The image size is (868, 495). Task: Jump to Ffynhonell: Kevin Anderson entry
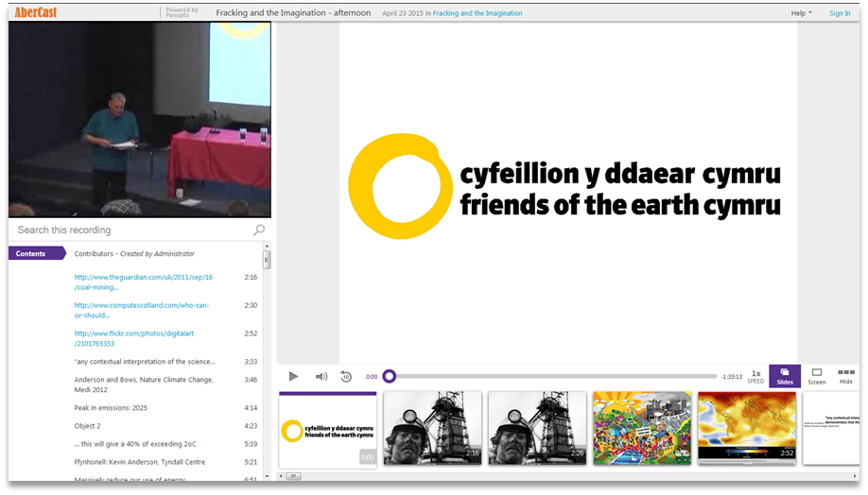click(x=140, y=462)
